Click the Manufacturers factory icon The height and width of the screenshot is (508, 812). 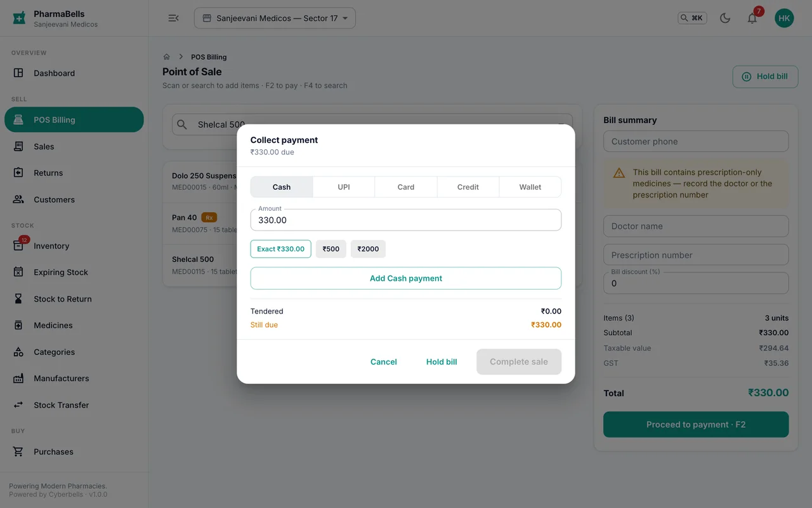(18, 378)
